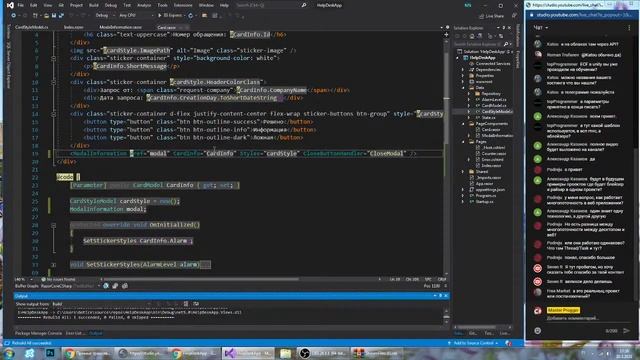This screenshot has width=640, height=360.
Task: Expand the Shared folder
Action: coord(463,172)
